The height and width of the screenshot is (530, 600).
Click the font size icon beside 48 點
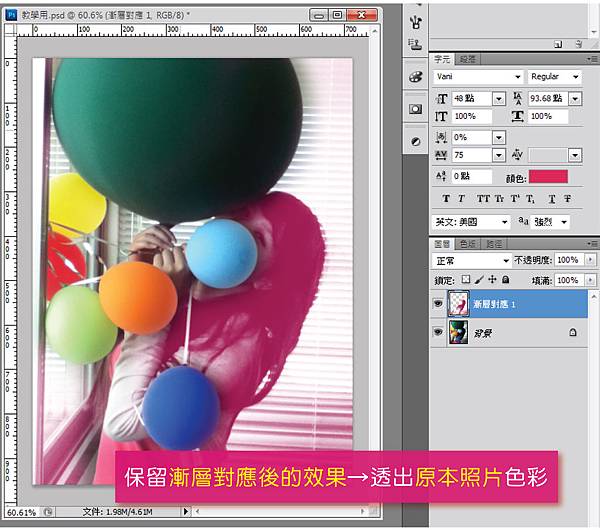pos(441,99)
